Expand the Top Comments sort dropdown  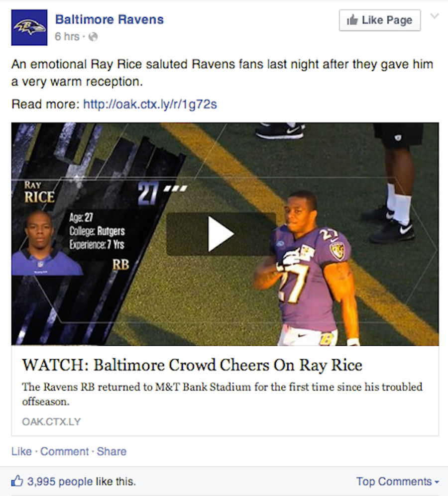(398, 482)
